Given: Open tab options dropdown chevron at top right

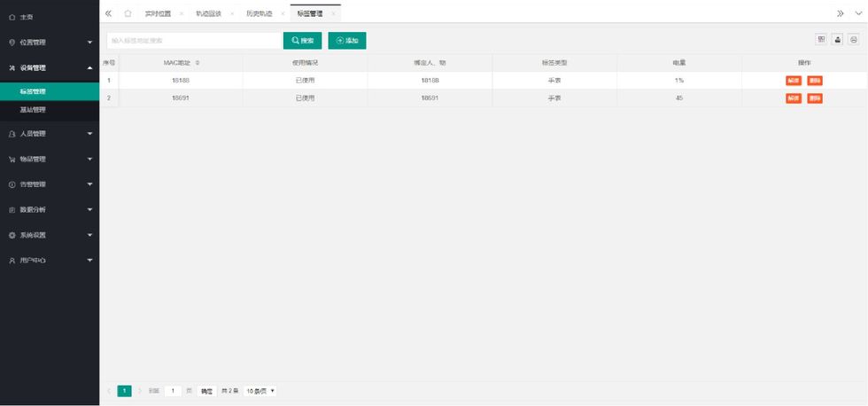Looking at the screenshot, I should (856, 13).
